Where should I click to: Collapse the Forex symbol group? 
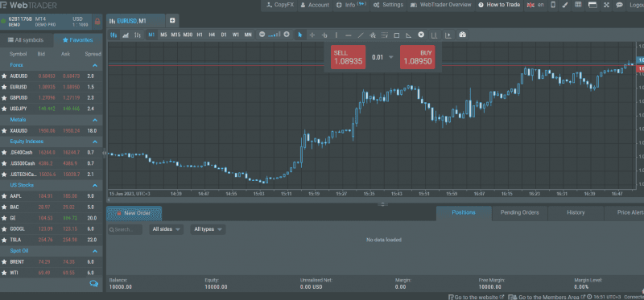95,65
